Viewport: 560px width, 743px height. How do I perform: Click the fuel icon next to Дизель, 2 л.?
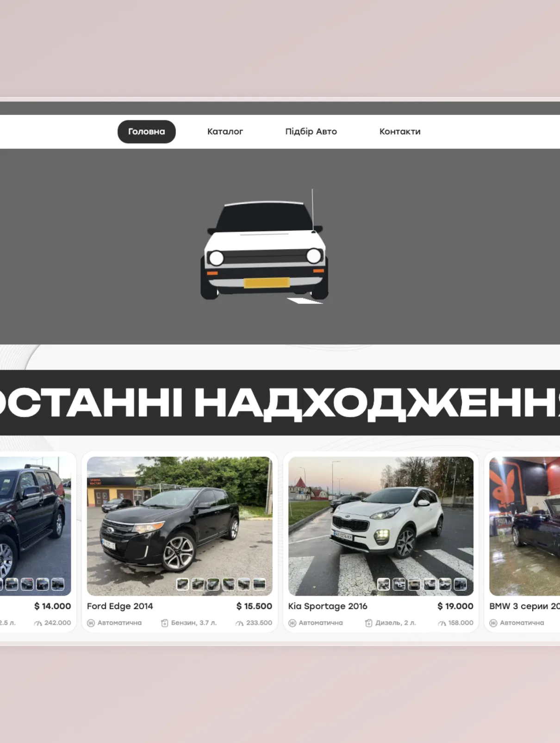(368, 623)
